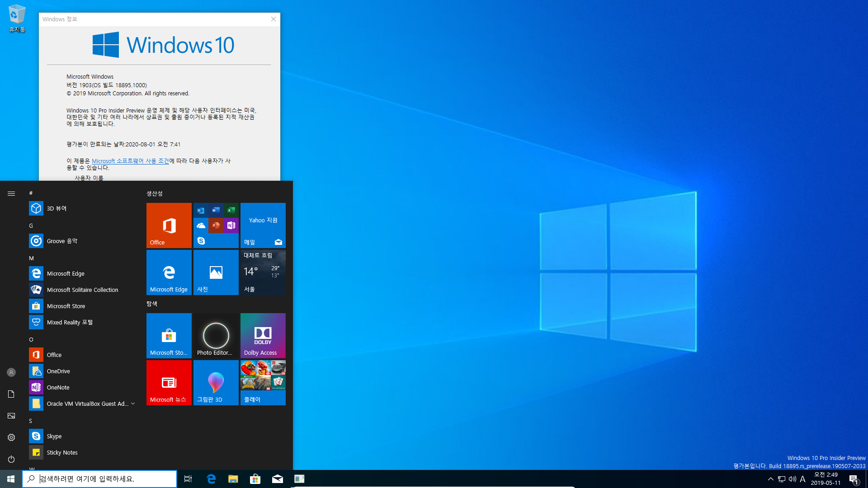Open Dolby Access tile
Screen dimensions: 868x488
point(263,335)
